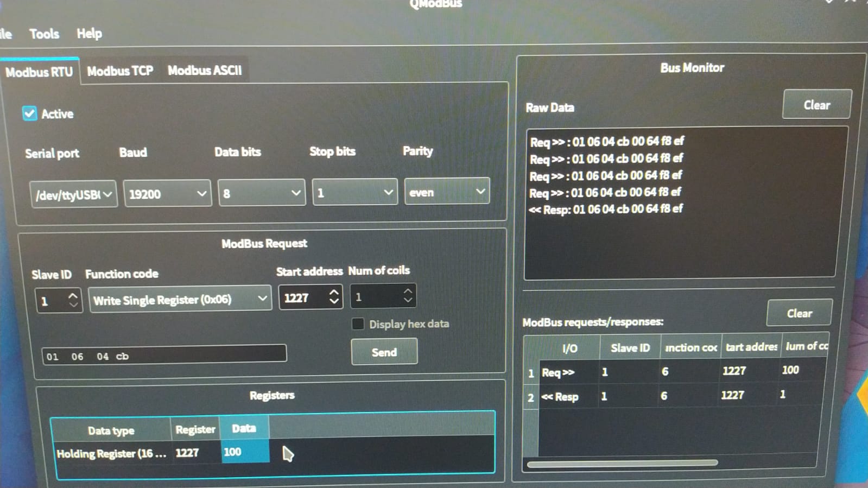Click the Slave ID column header in table

click(x=630, y=348)
